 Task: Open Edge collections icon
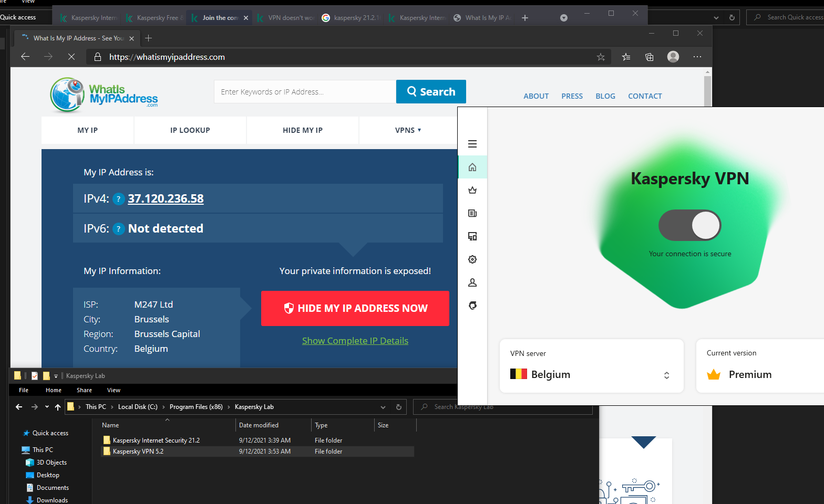click(x=650, y=57)
